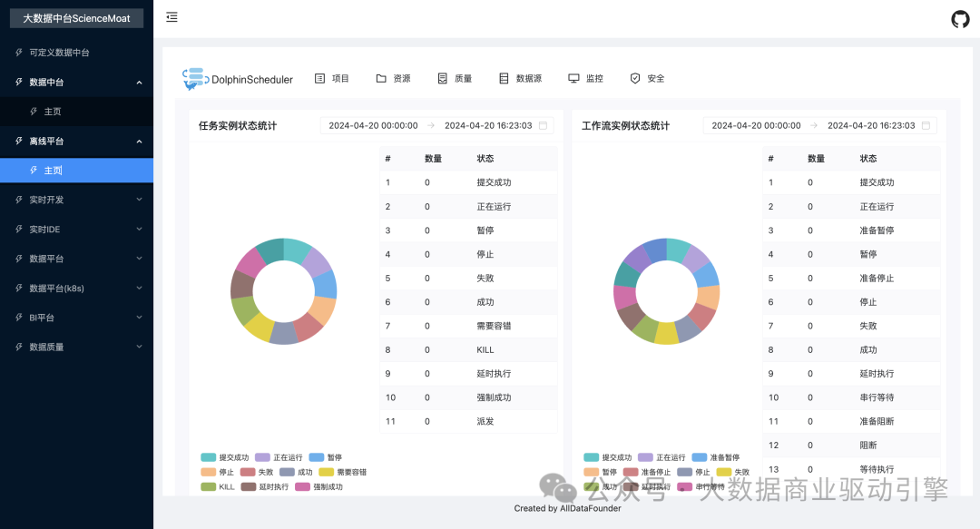Go to 可定义数据中台 in sidebar
Viewport: 980px width, 529px height.
59,53
